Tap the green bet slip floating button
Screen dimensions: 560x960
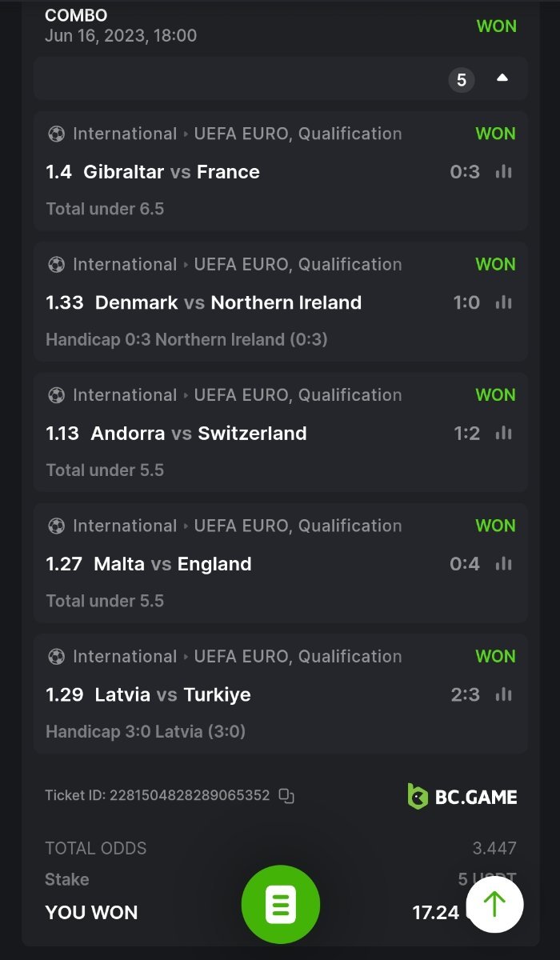[x=281, y=904]
